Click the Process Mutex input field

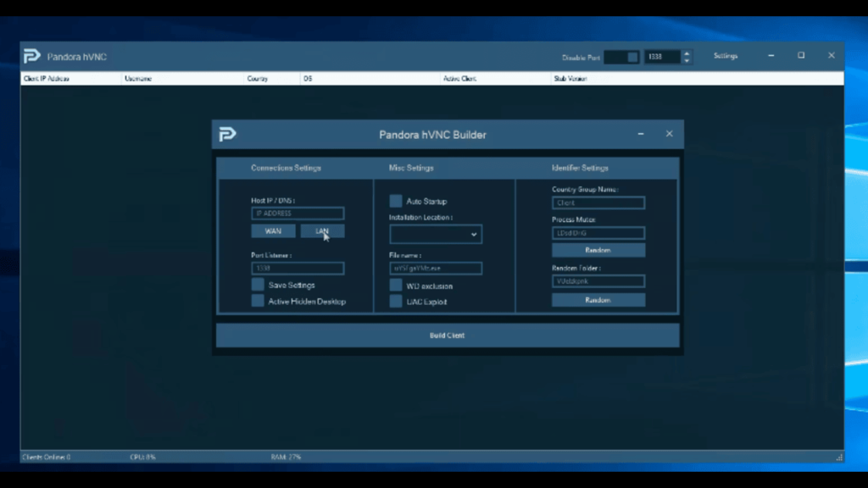pyautogui.click(x=598, y=233)
